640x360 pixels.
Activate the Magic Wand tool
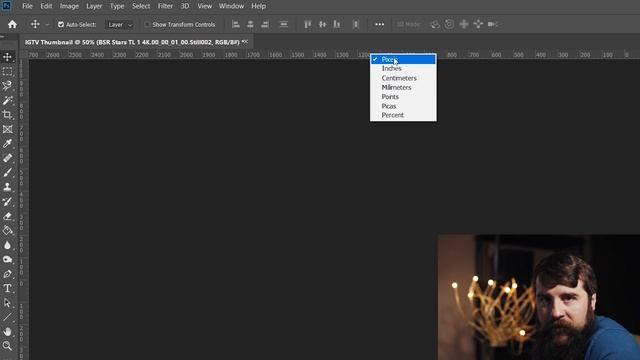click(7, 100)
